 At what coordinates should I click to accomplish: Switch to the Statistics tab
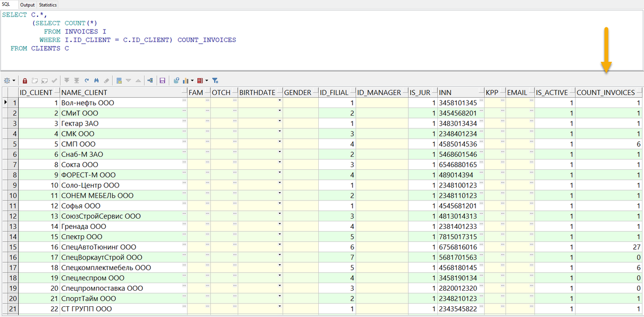point(48,4)
